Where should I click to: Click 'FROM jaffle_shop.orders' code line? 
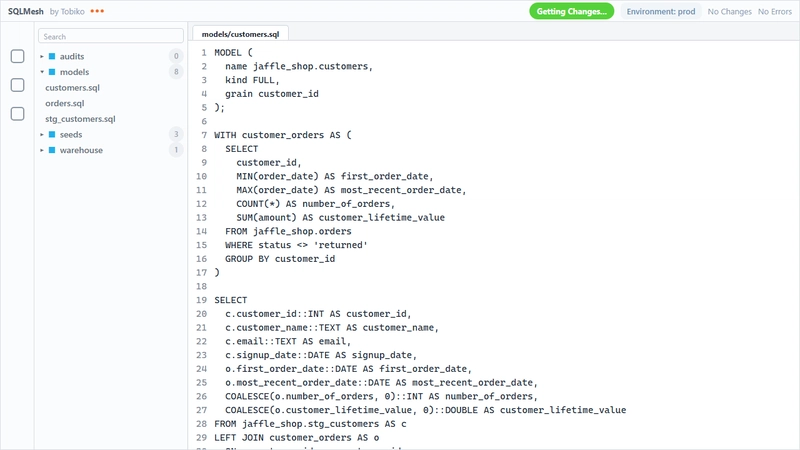click(288, 232)
